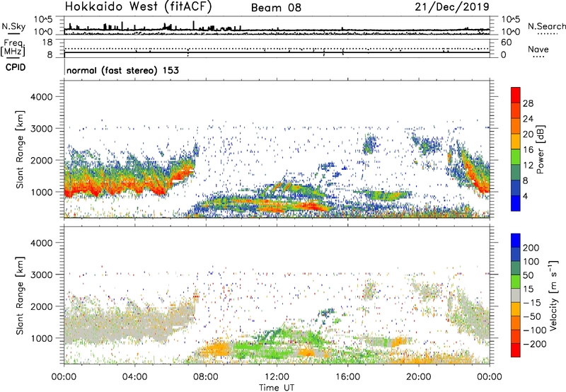
Task: Click the left '10^5' noise axis label
Action: [43, 20]
